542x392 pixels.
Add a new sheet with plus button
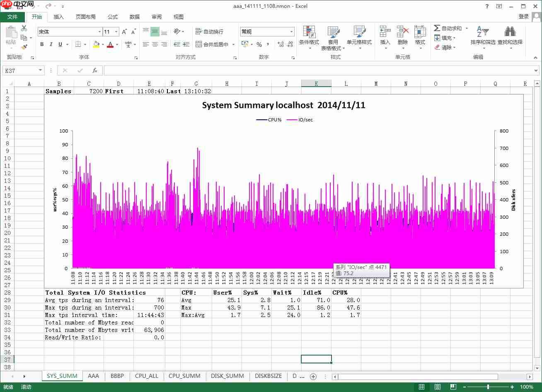point(313,376)
